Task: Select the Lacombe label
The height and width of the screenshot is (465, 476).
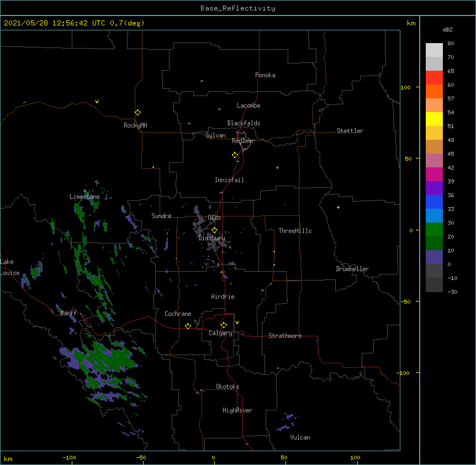Action: (248, 105)
